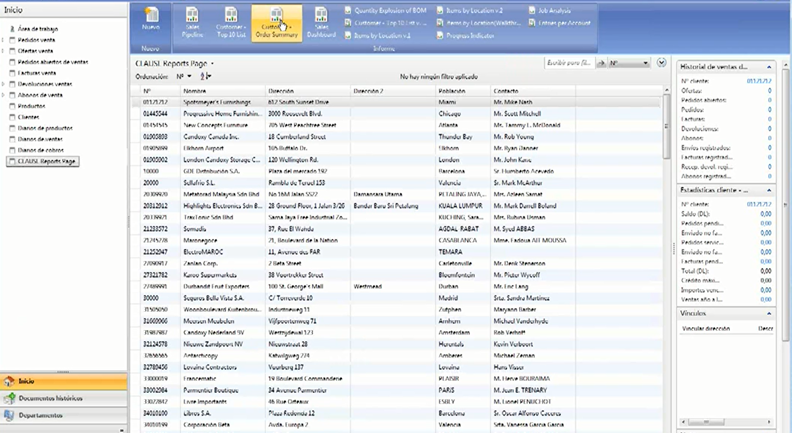Open Items by Location v.2 report
The width and height of the screenshot is (792, 433).
click(470, 10)
